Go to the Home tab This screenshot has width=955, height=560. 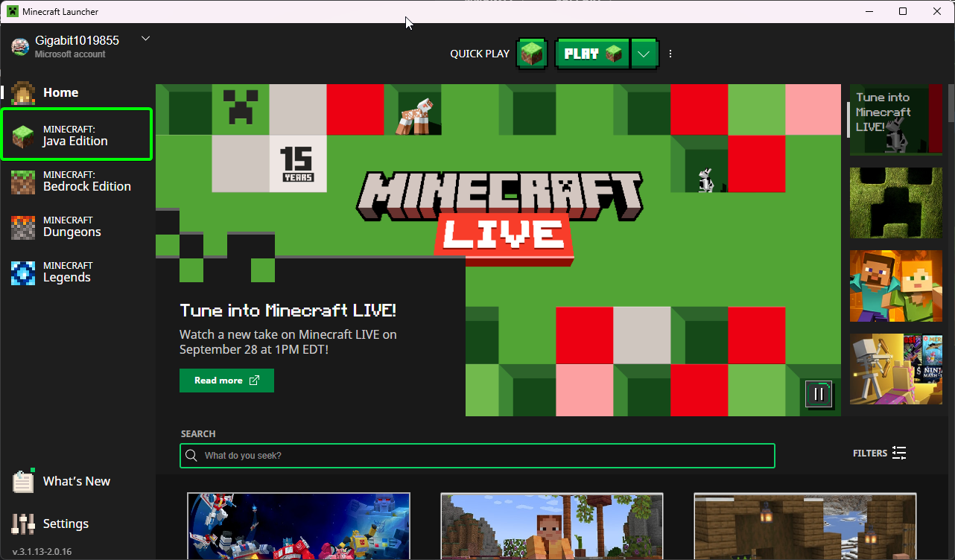coord(60,92)
